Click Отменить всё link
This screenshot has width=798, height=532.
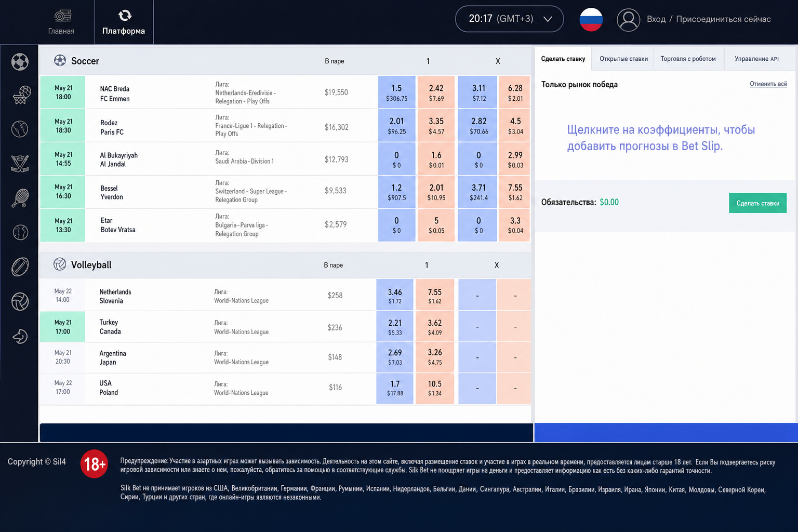click(x=768, y=84)
